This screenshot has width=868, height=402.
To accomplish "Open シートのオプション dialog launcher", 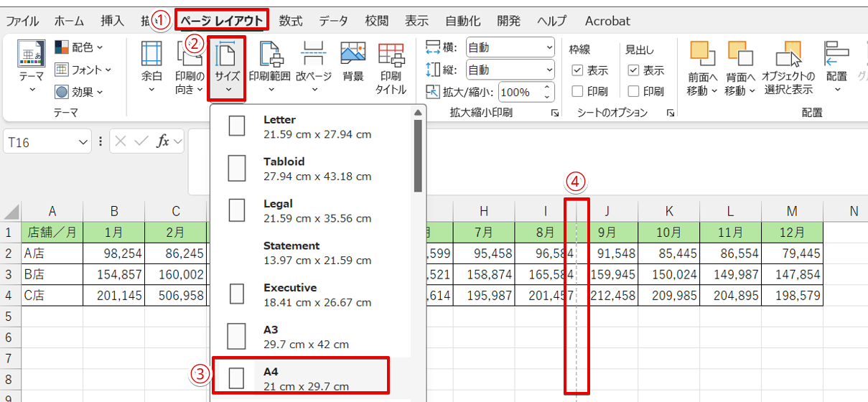I will [670, 113].
